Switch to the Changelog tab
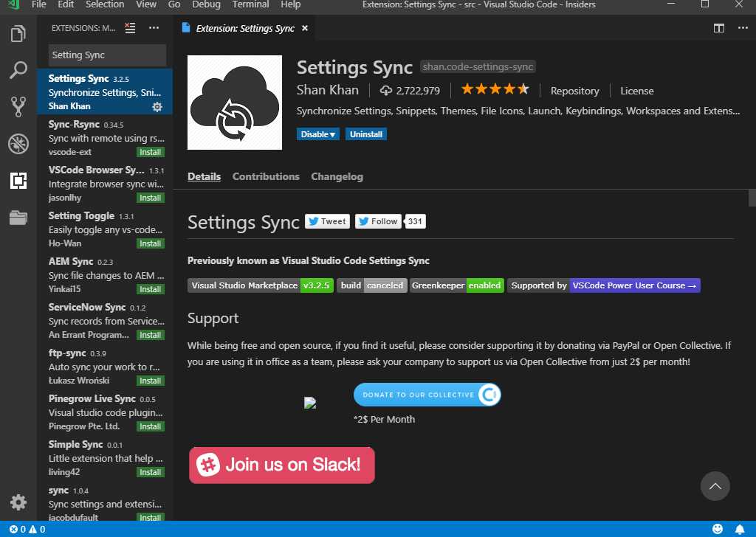The image size is (756, 537). tap(337, 177)
